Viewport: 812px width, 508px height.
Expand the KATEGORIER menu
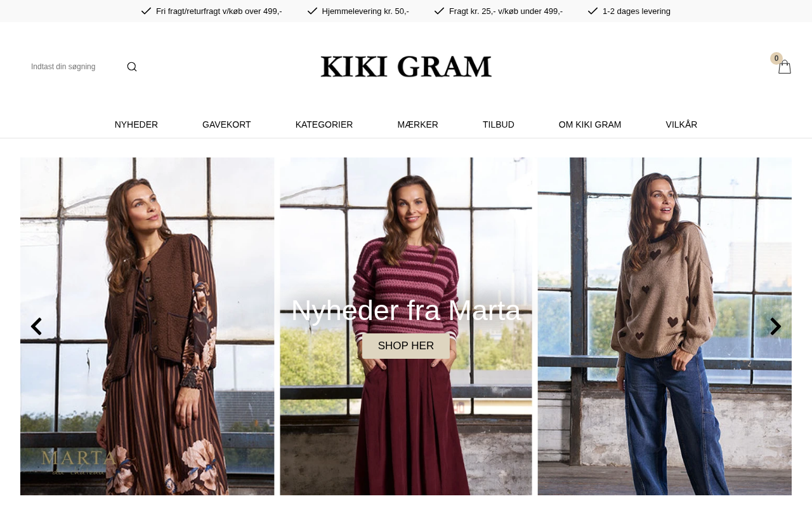(x=324, y=124)
